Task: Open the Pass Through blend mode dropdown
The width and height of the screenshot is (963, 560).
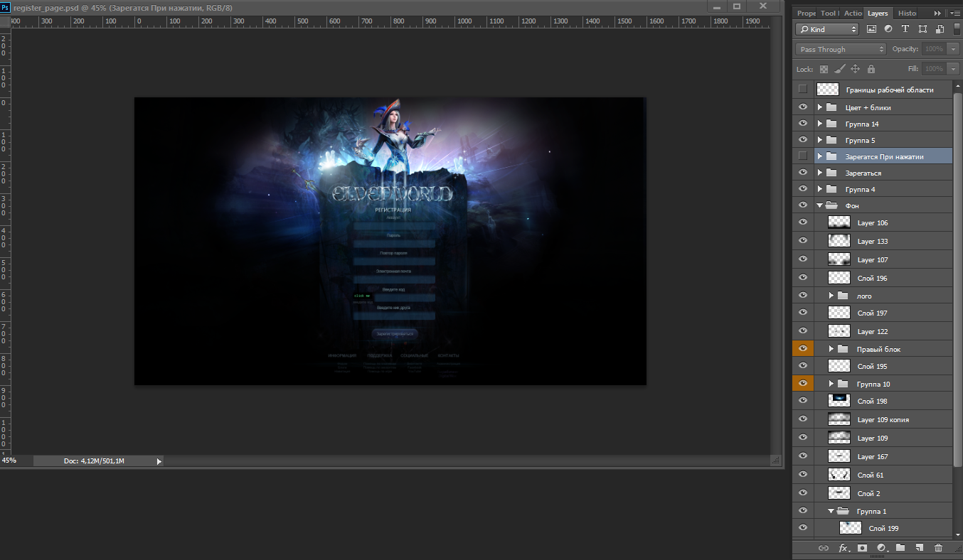Action: tap(841, 49)
